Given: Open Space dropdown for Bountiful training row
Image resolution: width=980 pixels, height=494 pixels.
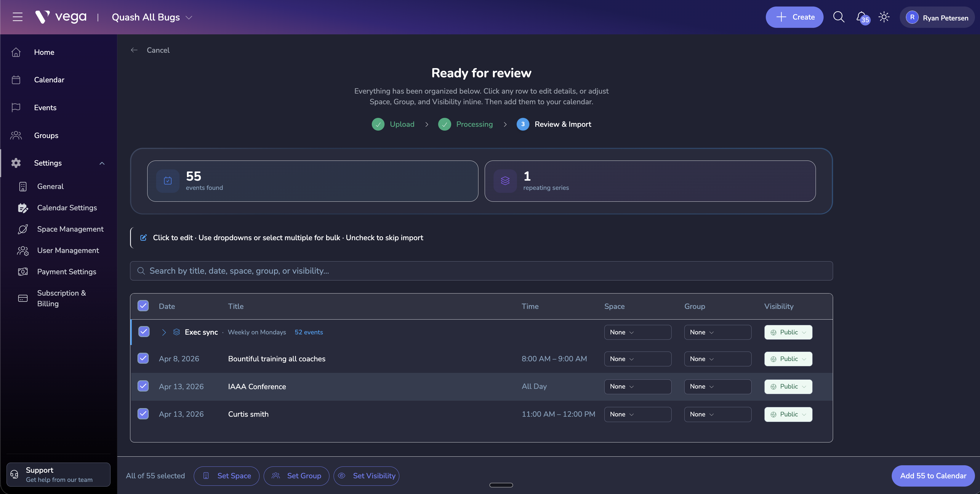Looking at the screenshot, I should [637, 359].
